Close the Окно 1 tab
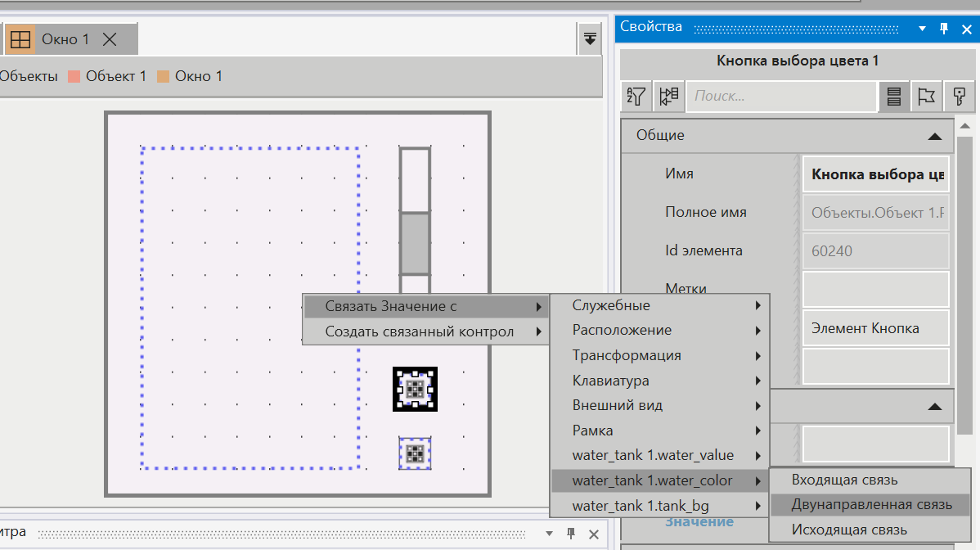 click(x=110, y=39)
